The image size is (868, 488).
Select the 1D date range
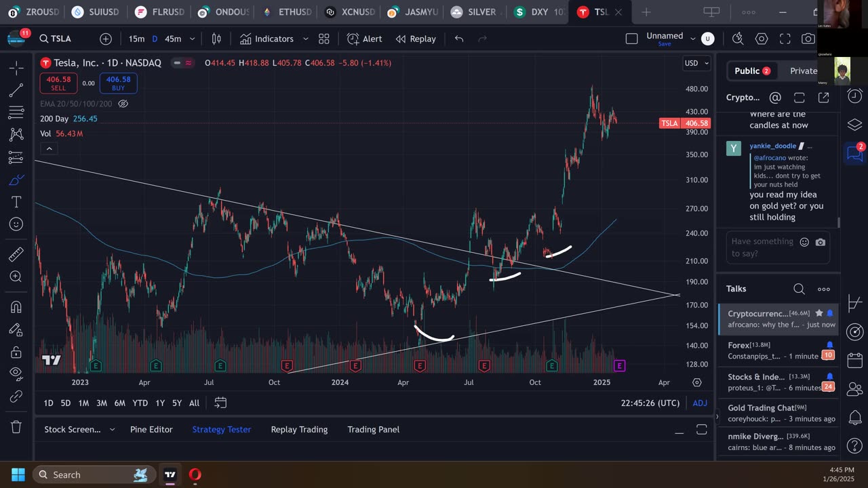click(48, 403)
